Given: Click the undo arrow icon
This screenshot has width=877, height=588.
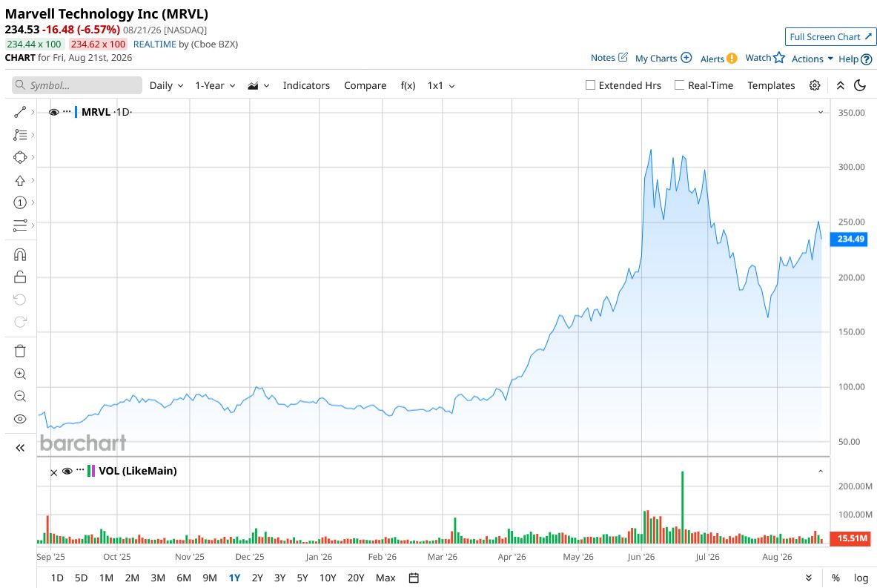Looking at the screenshot, I should [20, 300].
